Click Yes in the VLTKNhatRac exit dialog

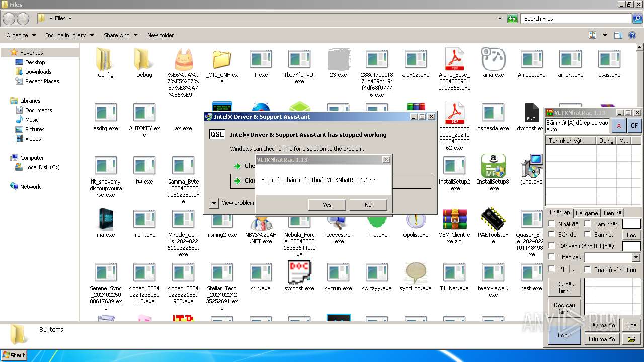pos(327,205)
